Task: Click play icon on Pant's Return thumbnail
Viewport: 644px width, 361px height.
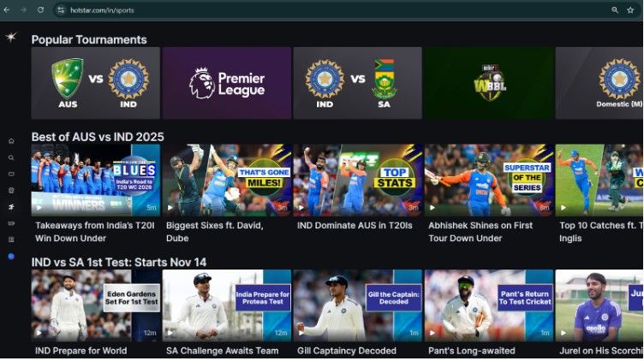Action: coord(432,333)
